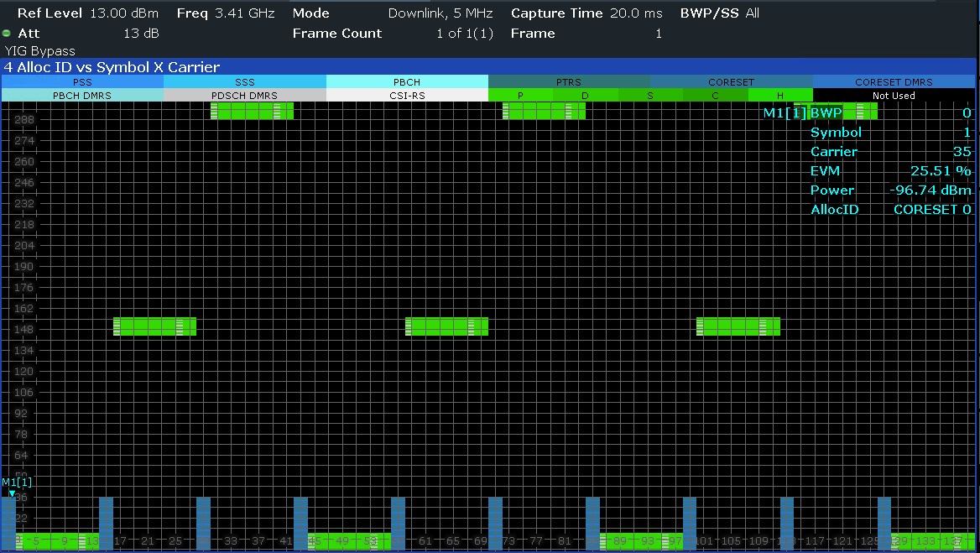Select the SSS legend color swatch

[245, 82]
